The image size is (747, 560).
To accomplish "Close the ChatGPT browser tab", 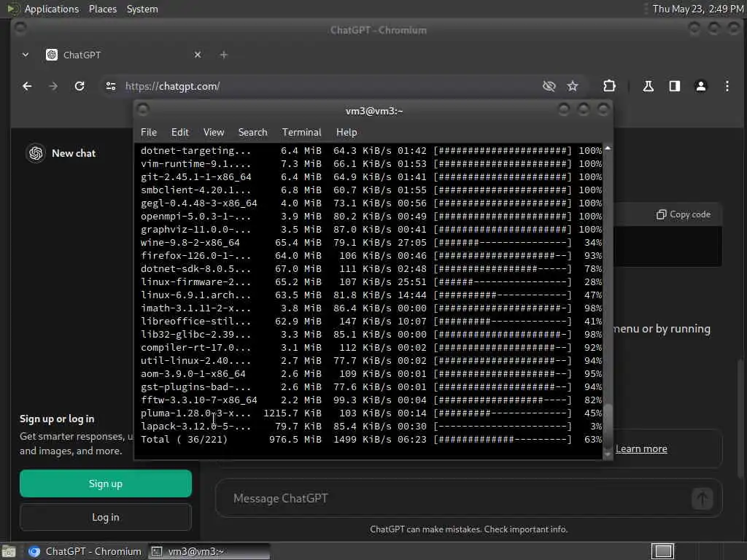I will [x=198, y=55].
